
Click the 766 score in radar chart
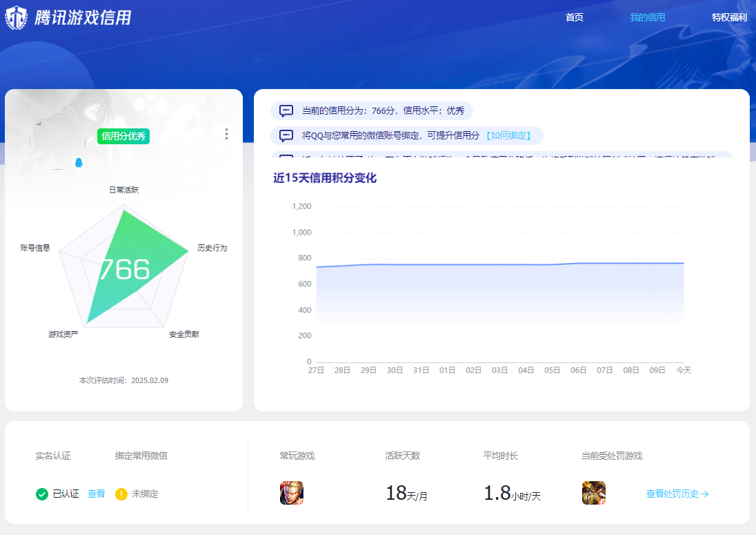coord(125,269)
